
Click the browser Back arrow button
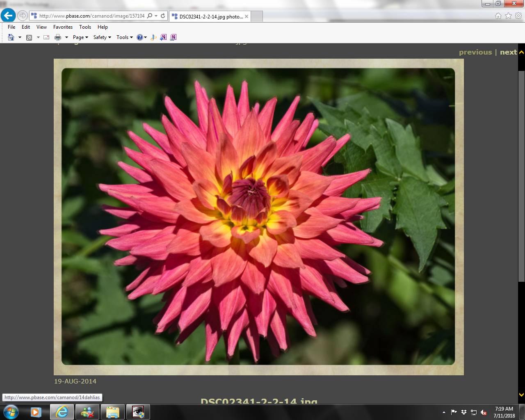[8, 16]
